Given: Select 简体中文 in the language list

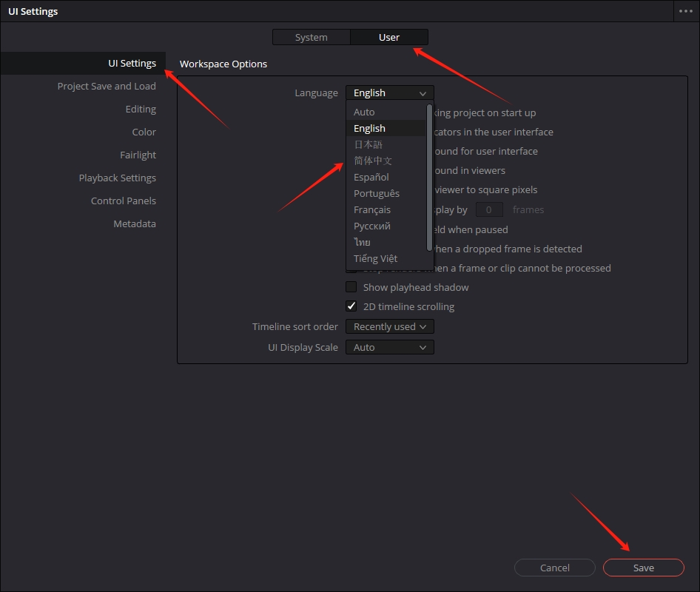Looking at the screenshot, I should click(x=374, y=161).
